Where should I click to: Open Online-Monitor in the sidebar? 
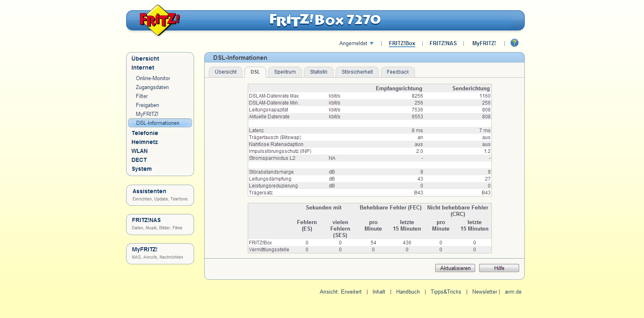point(153,78)
